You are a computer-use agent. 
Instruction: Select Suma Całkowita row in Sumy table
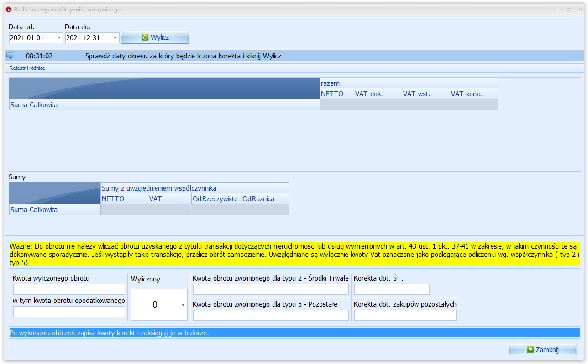(55, 210)
